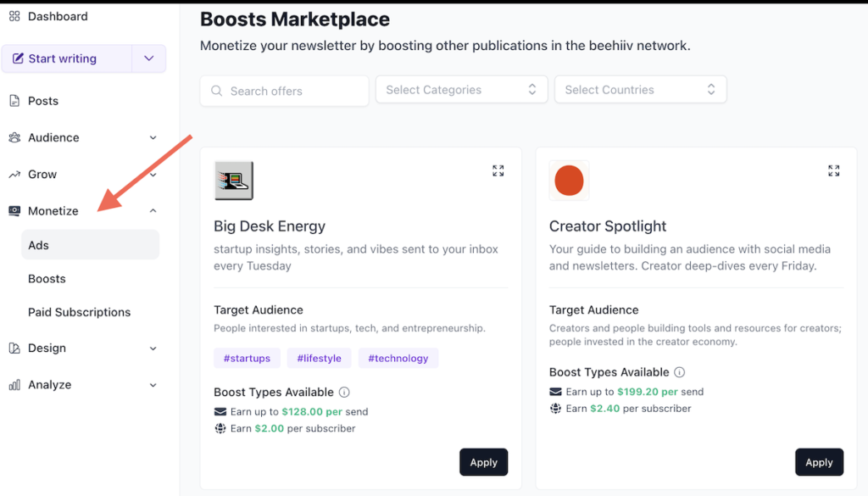Open the Audience section label
This screenshot has height=496, width=868.
pyautogui.click(x=53, y=138)
